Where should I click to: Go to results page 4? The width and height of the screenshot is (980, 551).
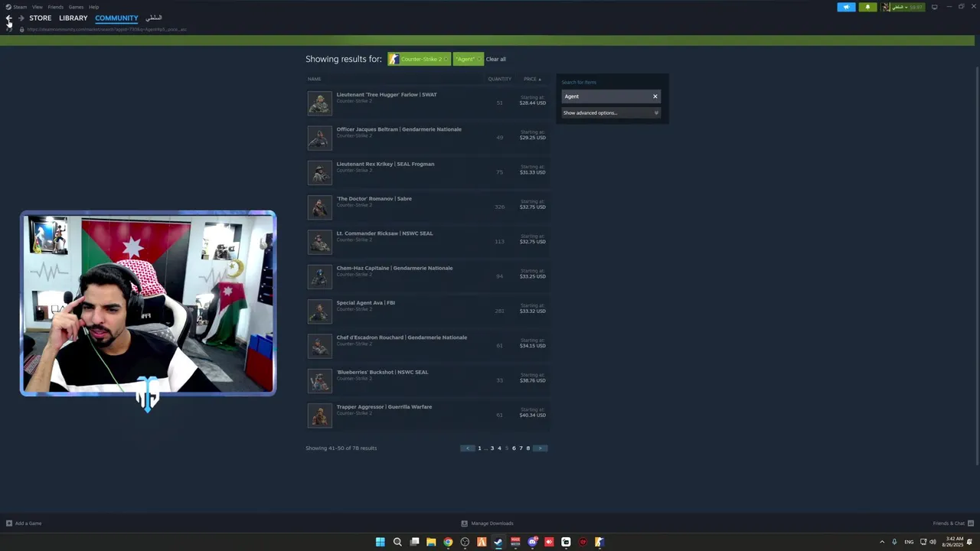(499, 448)
